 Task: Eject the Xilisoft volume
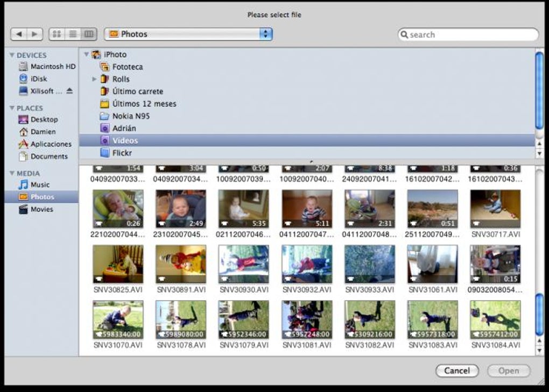click(x=69, y=91)
